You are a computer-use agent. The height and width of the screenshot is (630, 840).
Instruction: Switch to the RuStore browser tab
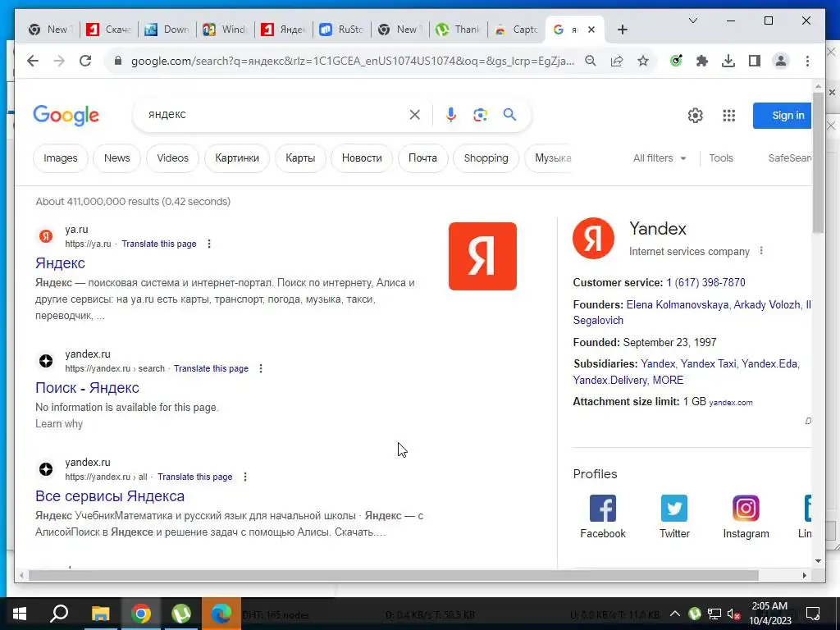click(342, 30)
